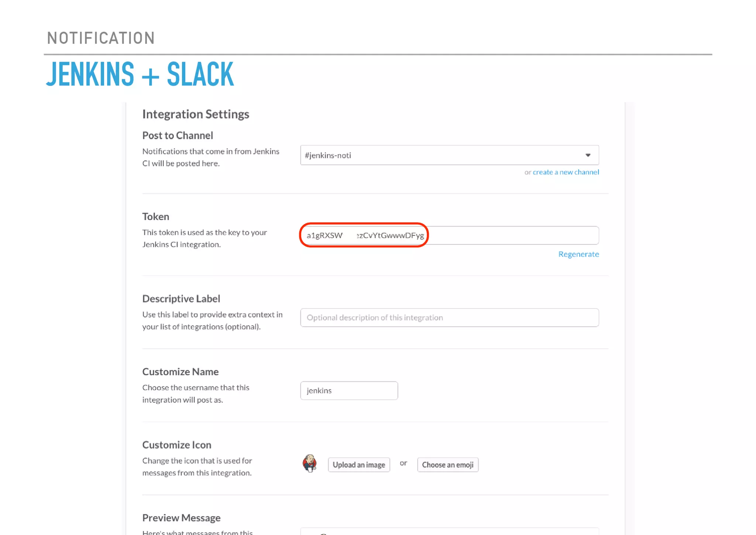This screenshot has height=535, width=756.
Task: Click the token description text
Action: pos(204,238)
